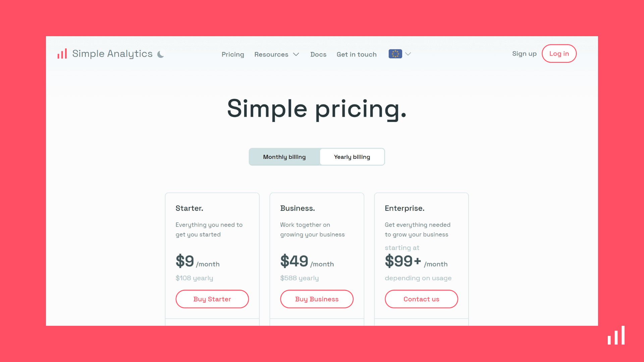Click the EU flag icon in navigation
The width and height of the screenshot is (644, 362).
coord(395,54)
